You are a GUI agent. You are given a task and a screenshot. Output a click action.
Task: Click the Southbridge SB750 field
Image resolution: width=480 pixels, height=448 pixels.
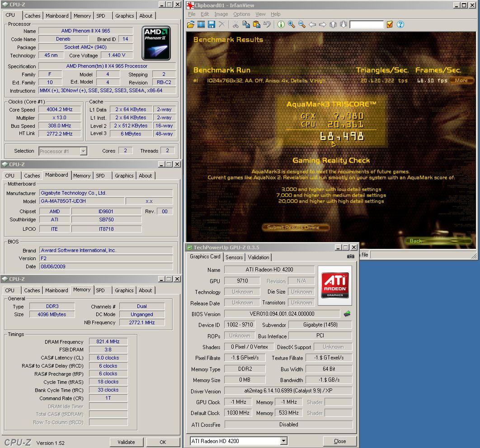106,219
